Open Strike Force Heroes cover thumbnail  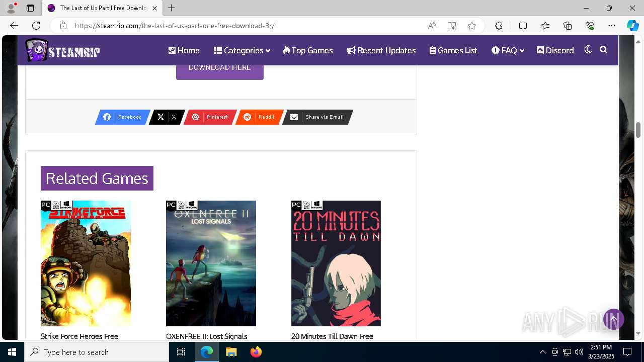(x=86, y=263)
